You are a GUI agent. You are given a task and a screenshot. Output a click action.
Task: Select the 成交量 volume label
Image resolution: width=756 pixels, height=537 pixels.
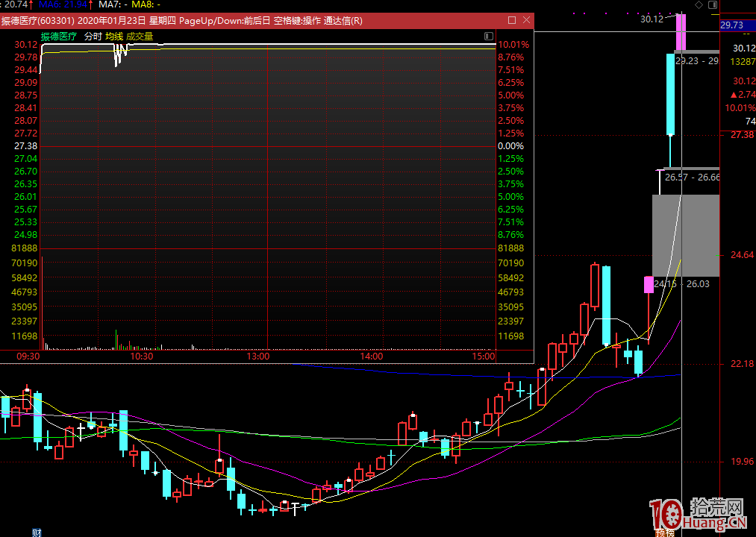pyautogui.click(x=140, y=36)
